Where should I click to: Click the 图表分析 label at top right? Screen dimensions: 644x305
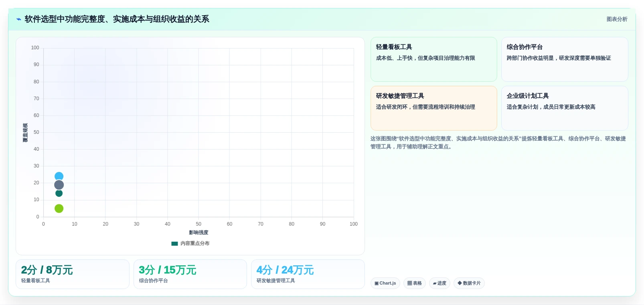pyautogui.click(x=617, y=19)
